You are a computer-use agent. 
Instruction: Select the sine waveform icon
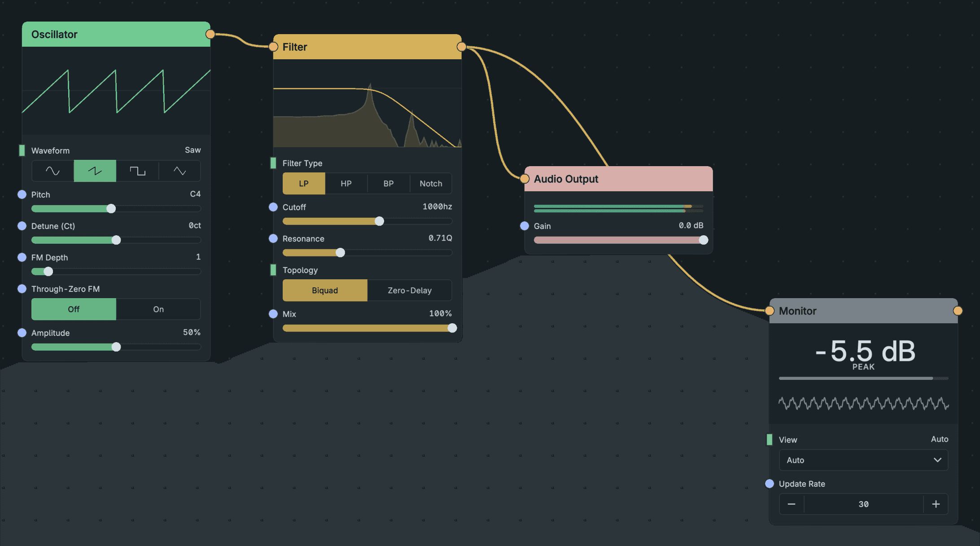tap(52, 171)
